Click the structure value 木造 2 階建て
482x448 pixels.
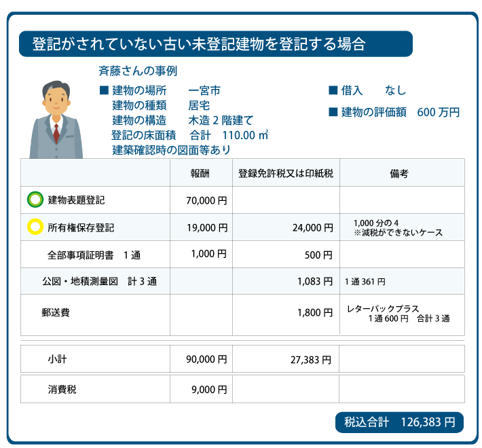pyautogui.click(x=221, y=120)
